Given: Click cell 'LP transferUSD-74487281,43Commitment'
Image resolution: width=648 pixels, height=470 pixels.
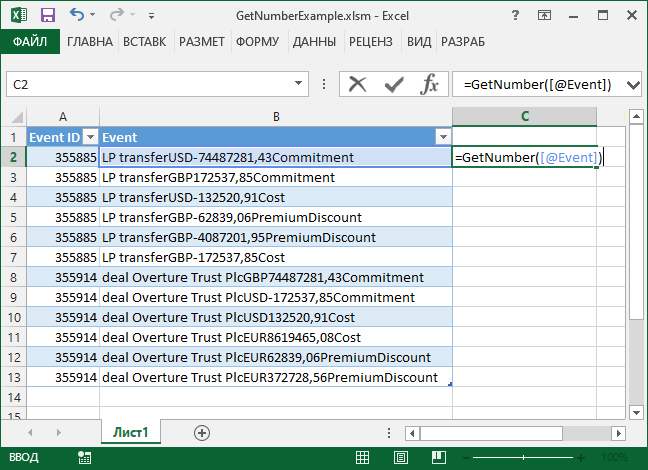Looking at the screenshot, I should pos(276,157).
